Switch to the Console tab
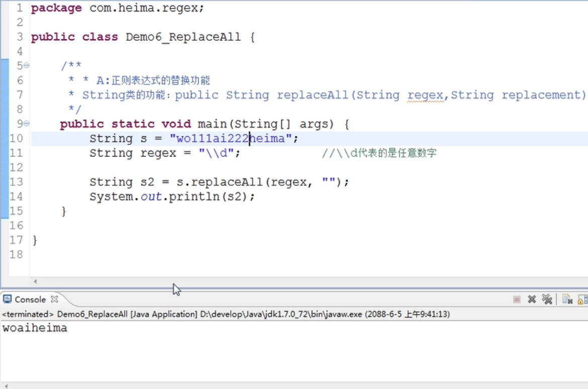Screen dimensions: 588x389 pos(30,299)
